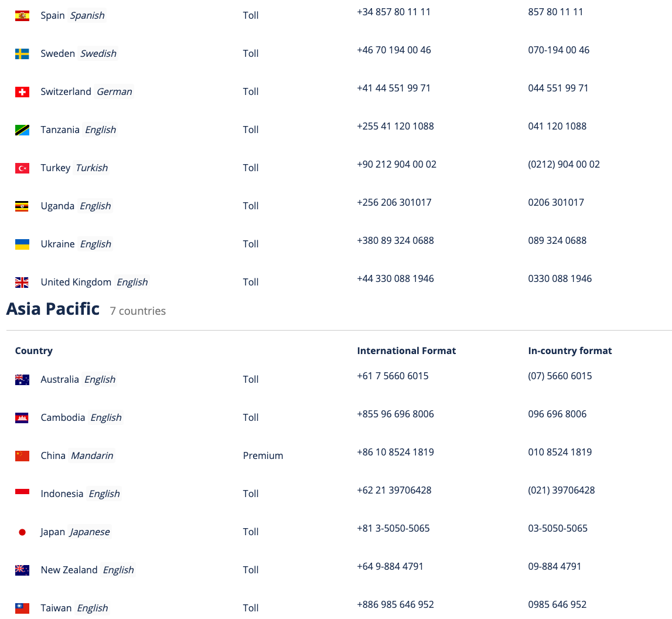Viewport: 672px width, 619px height.
Task: Click New Zealand number +64 9-884 4791
Action: pos(390,567)
